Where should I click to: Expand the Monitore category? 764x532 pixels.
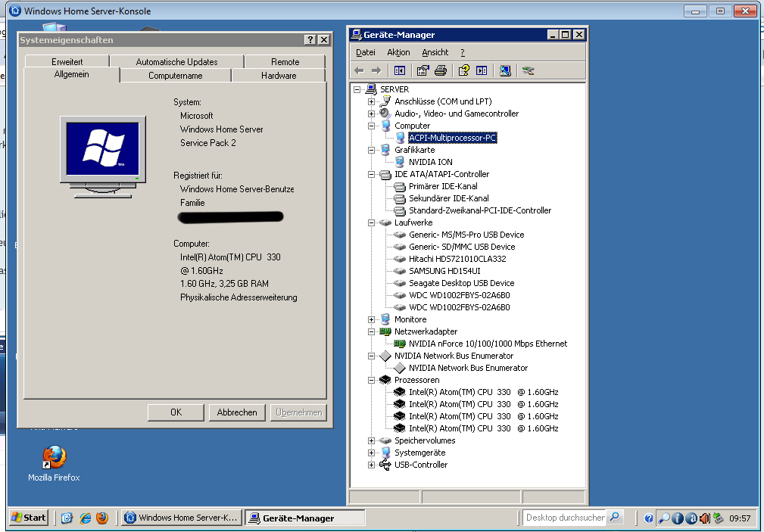[371, 319]
